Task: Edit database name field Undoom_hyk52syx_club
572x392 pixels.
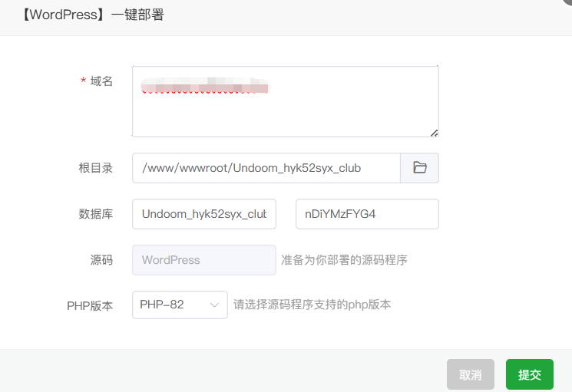Action: click(x=204, y=214)
